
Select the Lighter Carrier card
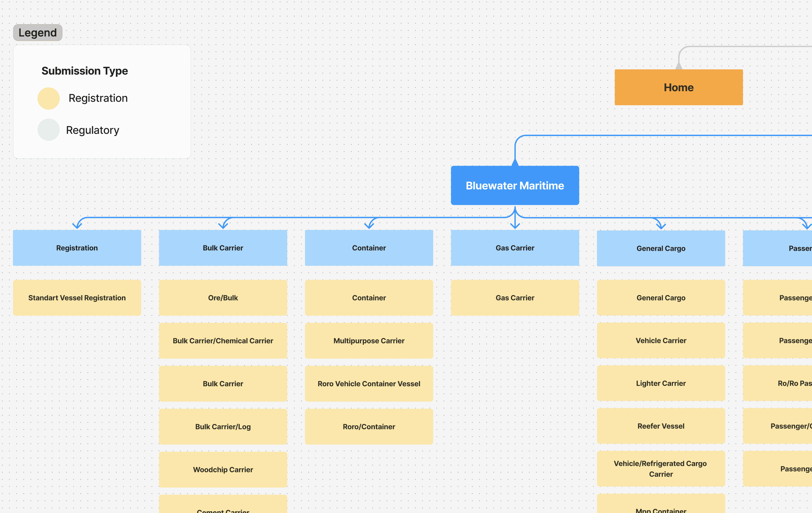(x=661, y=383)
